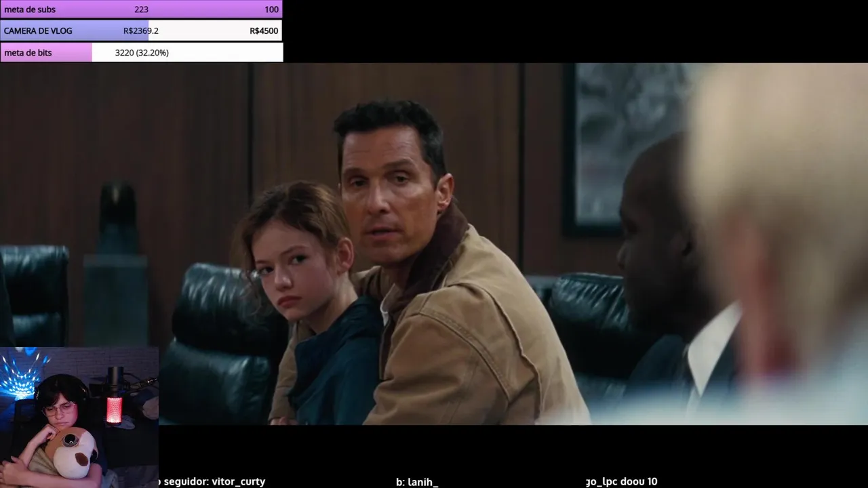Click the '223' subs count value
This screenshot has height=488, width=868.
point(141,9)
